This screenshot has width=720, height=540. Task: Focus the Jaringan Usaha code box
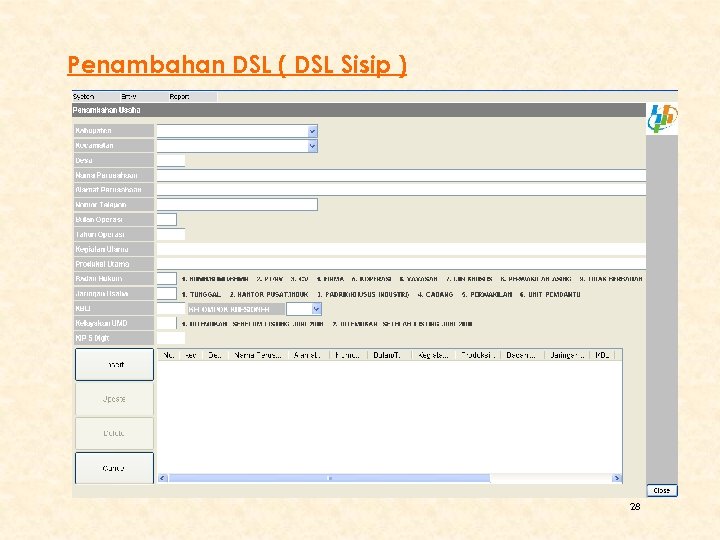[x=167, y=293]
